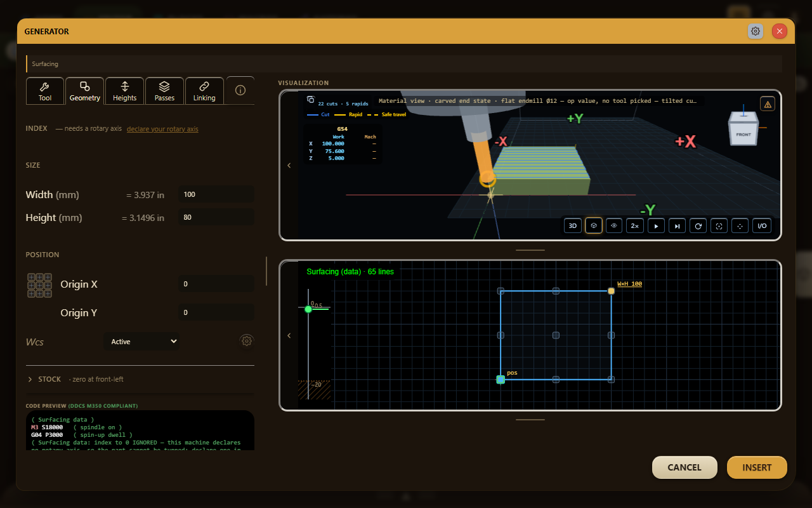Switch to the Passes tab

pyautogui.click(x=164, y=91)
